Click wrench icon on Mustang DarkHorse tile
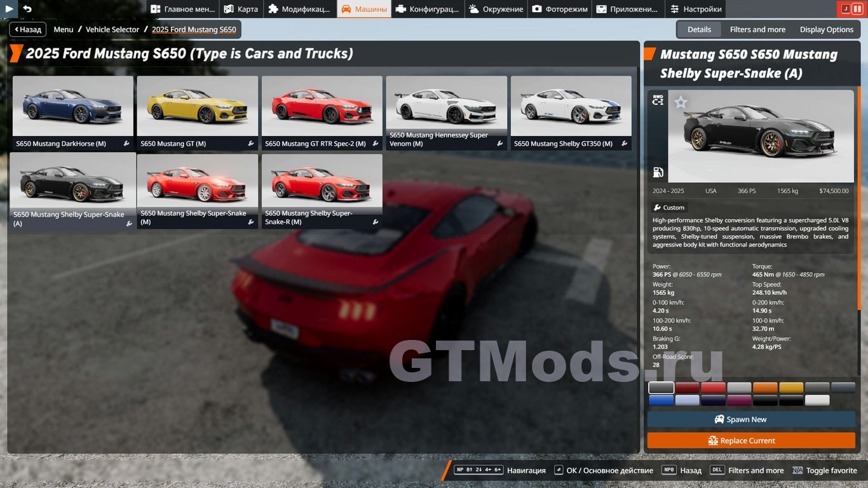The width and height of the screenshot is (868, 488). click(126, 144)
